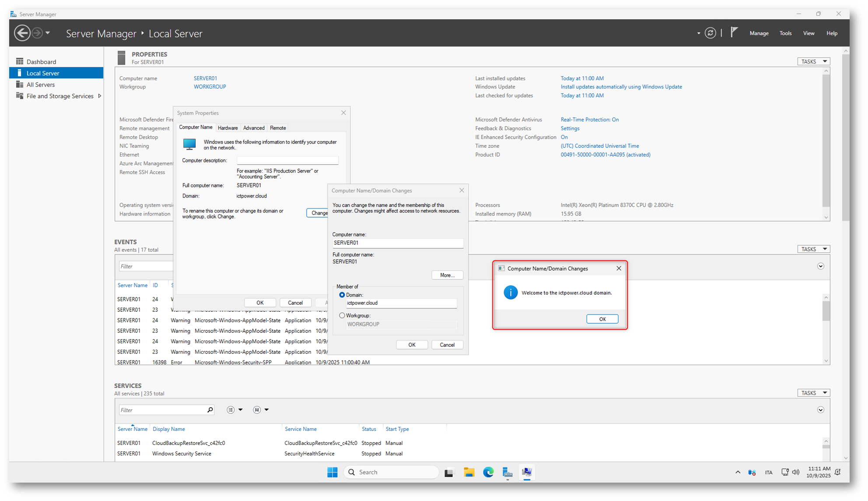Click the SERVER01 computer name link

pyautogui.click(x=205, y=78)
